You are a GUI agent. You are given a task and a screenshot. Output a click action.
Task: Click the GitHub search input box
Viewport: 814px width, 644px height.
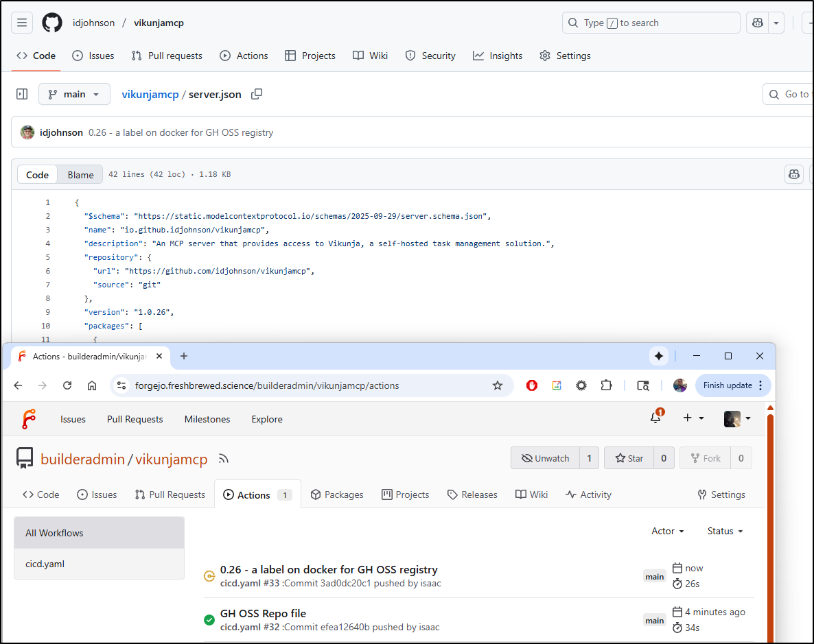coord(651,23)
